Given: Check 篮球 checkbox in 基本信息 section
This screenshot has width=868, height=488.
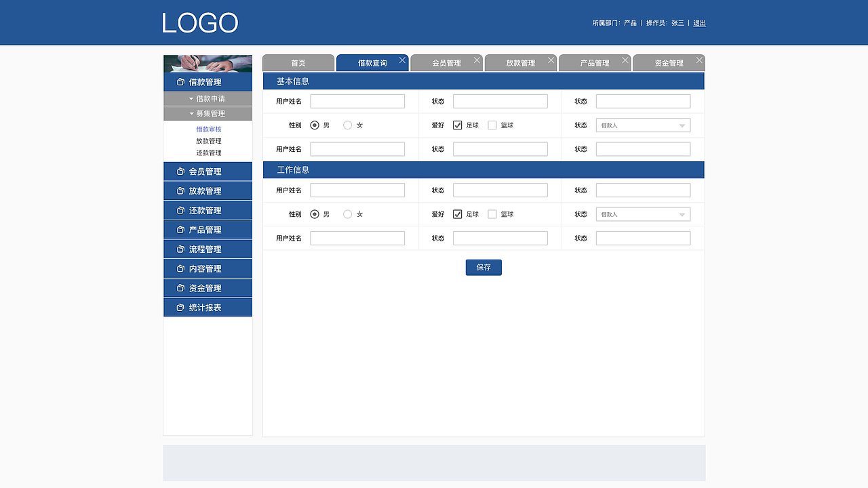Looking at the screenshot, I should tap(492, 125).
